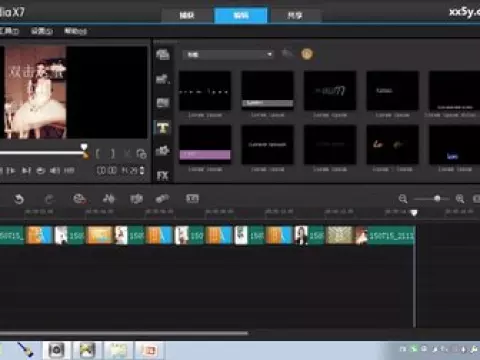Viewport: 480px width, 360px height.
Task: Toggle repeat playback in the preview controls
Action: point(40,171)
